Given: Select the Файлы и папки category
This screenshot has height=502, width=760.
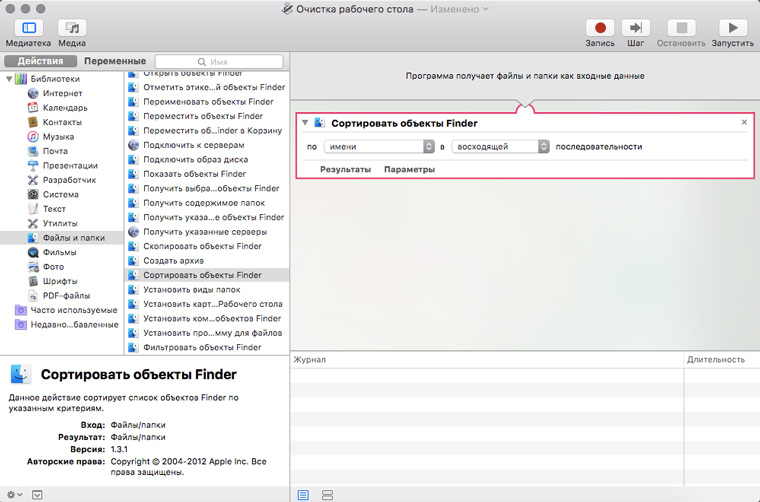Looking at the screenshot, I should tap(62, 238).
